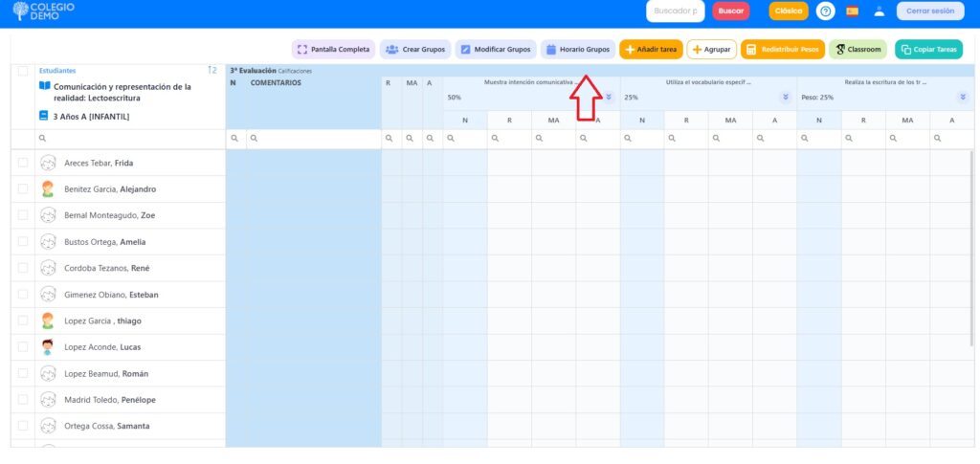Select the checkbox for Bernal Monteagudo, Zoe

pos(23,215)
